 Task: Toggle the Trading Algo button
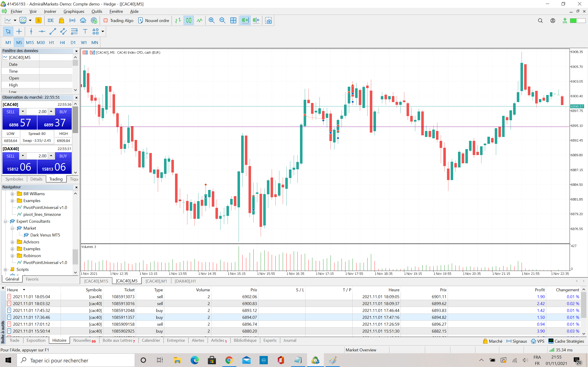(119, 21)
